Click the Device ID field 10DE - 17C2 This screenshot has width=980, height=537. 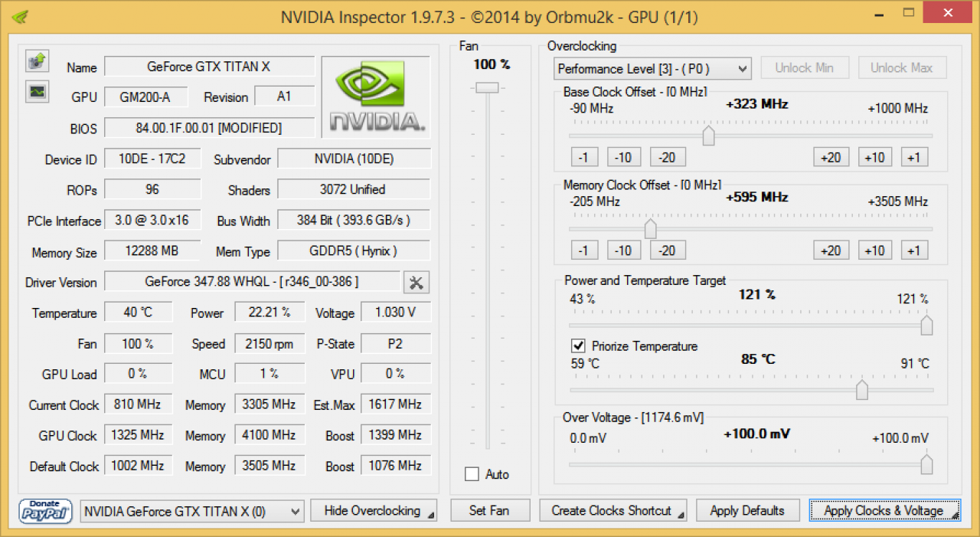pyautogui.click(x=152, y=159)
